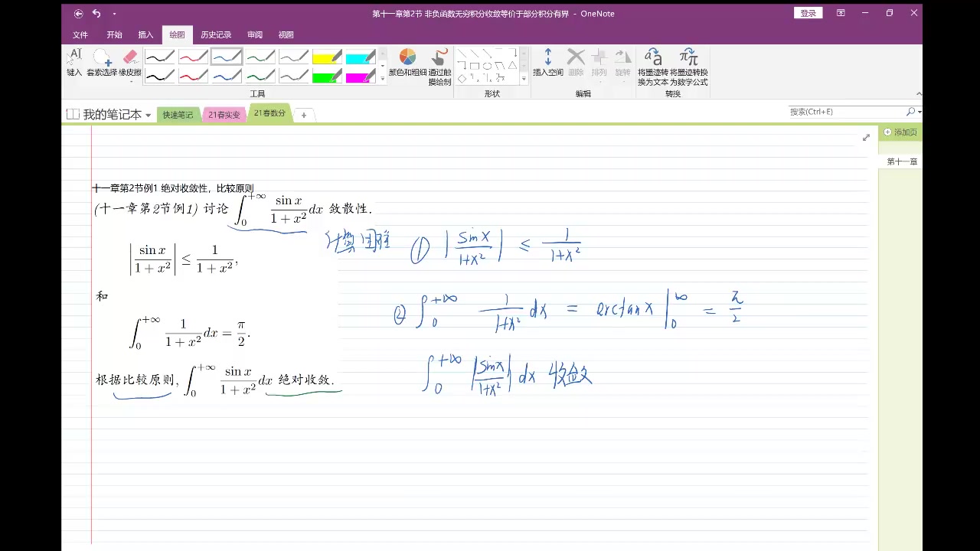Select the page 第十一章 in page list
The height and width of the screenshot is (551, 980).
coord(901,161)
